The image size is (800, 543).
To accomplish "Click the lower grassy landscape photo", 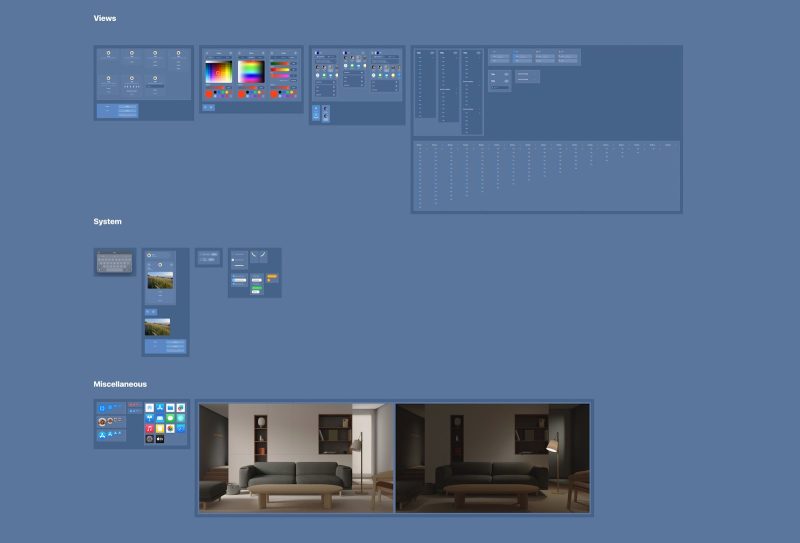I will click(x=157, y=326).
